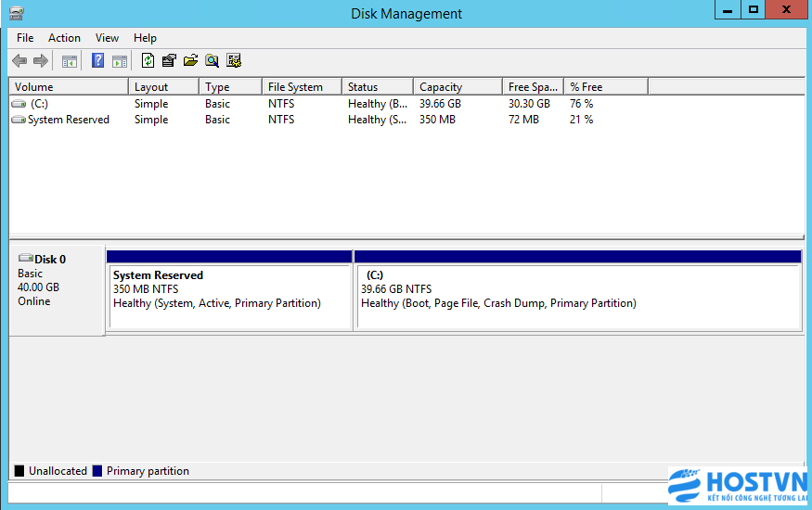Viewport: 812px width, 510px height.
Task: Select the (C:) row in volume list
Action: (406, 104)
